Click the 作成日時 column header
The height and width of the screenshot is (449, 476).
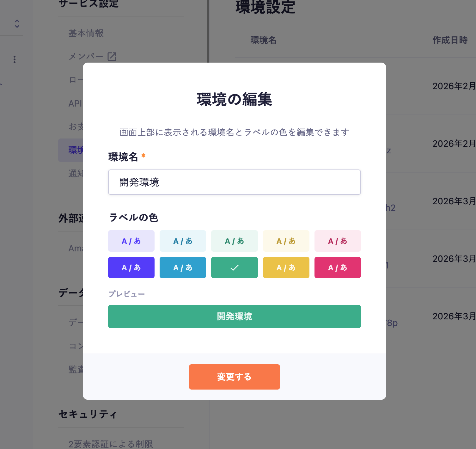click(x=450, y=40)
